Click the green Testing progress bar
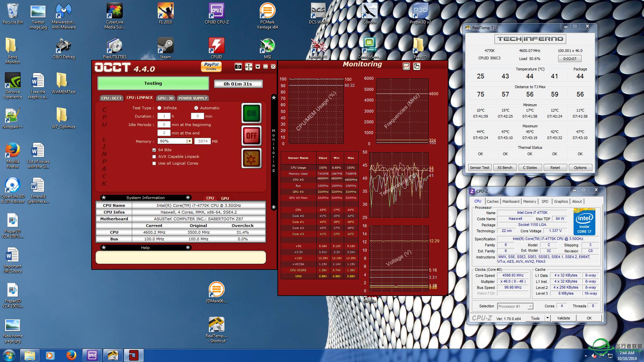644x362 pixels. pyautogui.click(x=153, y=83)
